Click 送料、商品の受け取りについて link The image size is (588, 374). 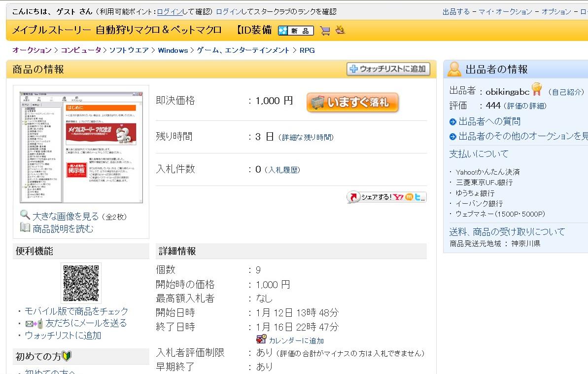507,232
